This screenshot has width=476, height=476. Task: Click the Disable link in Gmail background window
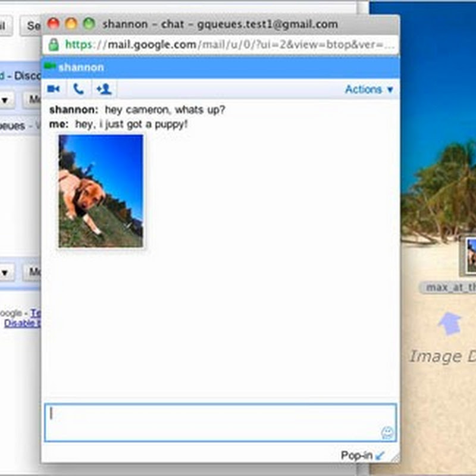(x=21, y=323)
